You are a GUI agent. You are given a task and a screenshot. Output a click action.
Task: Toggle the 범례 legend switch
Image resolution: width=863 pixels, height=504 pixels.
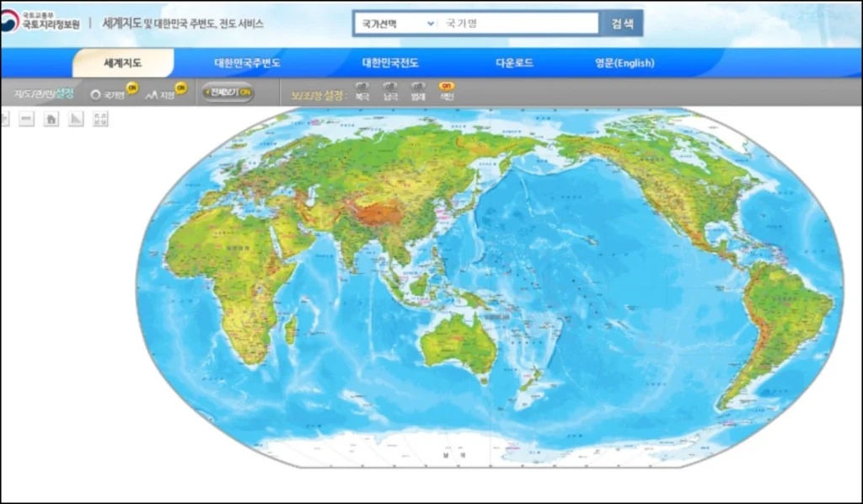(418, 86)
